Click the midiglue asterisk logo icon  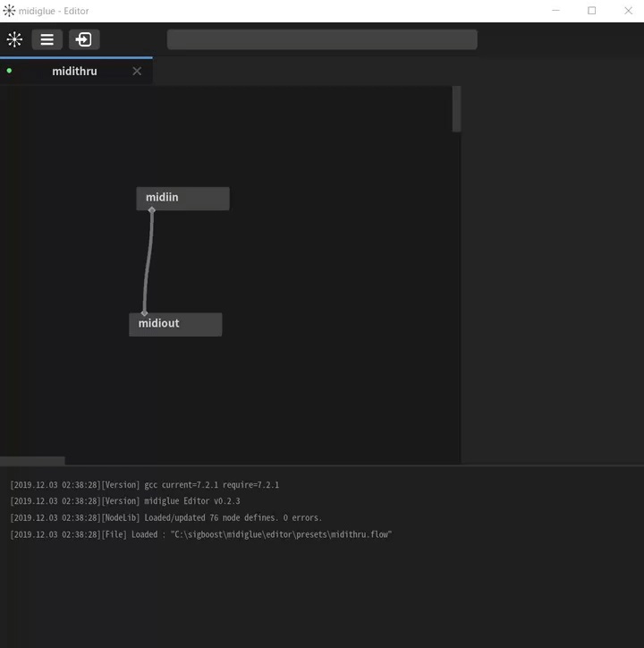[14, 39]
